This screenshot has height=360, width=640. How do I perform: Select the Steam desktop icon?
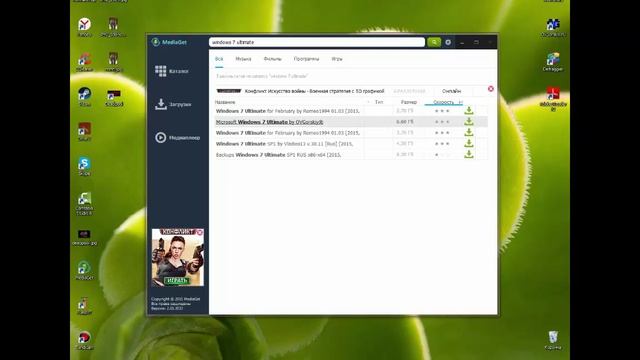(84, 97)
